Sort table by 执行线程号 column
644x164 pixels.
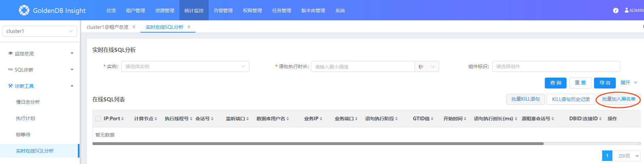191,119
